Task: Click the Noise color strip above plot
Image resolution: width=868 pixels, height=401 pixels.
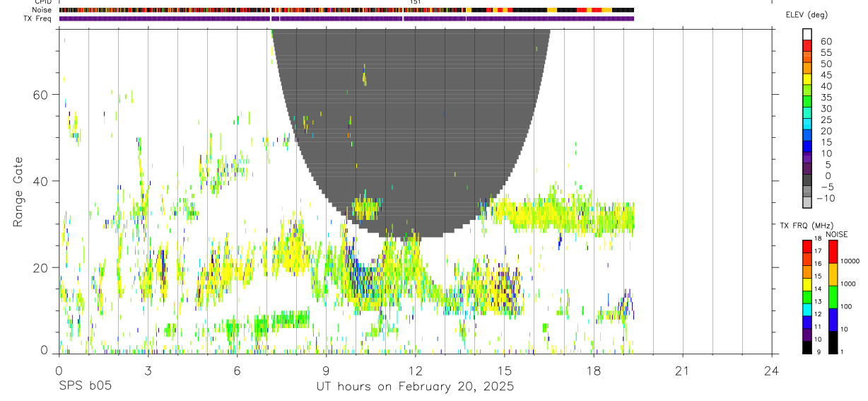Action: pos(346,10)
